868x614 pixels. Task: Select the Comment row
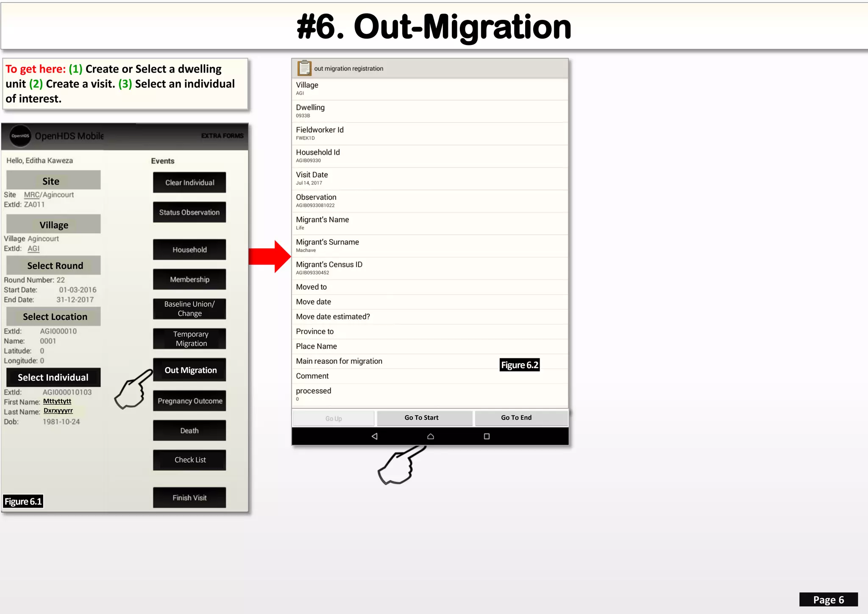(430, 376)
